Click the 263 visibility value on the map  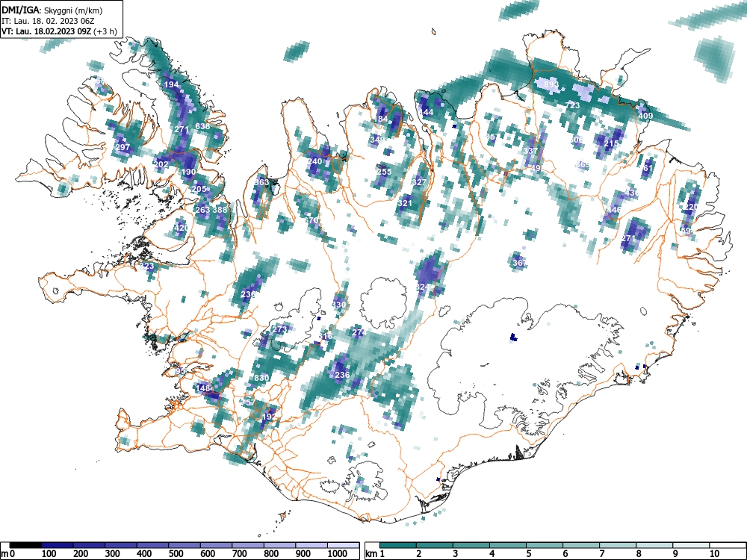coord(202,210)
